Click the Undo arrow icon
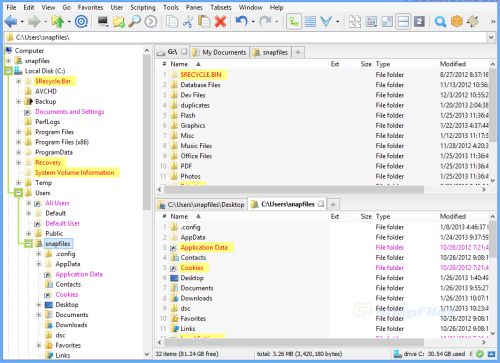The width and height of the screenshot is (500, 363). tap(241, 22)
